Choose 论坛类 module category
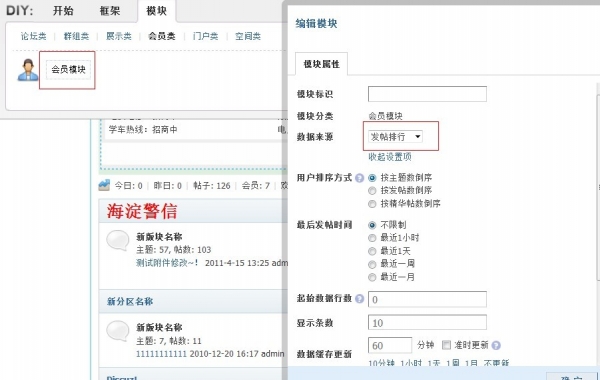The width and height of the screenshot is (600, 380). pyautogui.click(x=33, y=36)
